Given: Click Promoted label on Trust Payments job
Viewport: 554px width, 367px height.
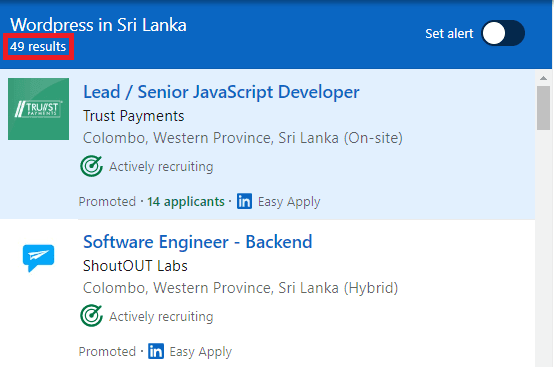Looking at the screenshot, I should point(107,202).
